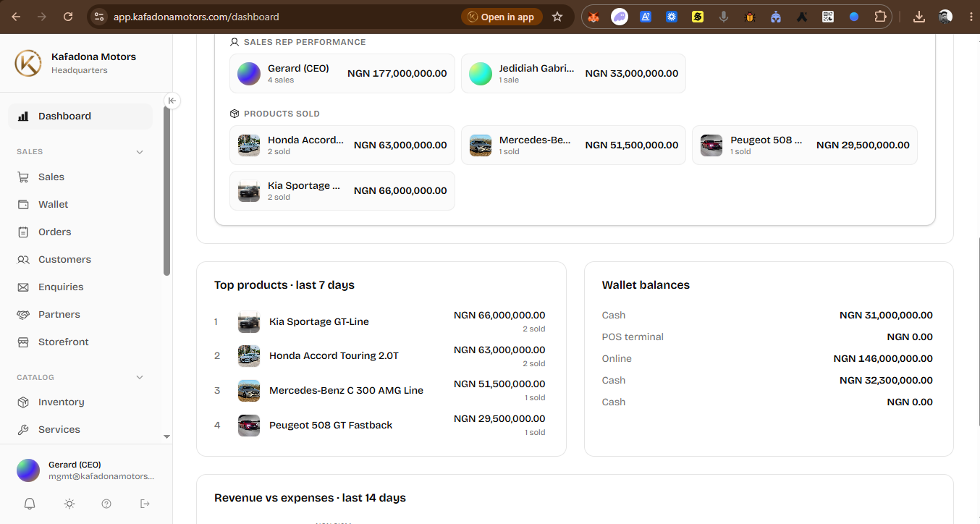The height and width of the screenshot is (524, 980).
Task: Click the Storefront shop icon
Action: 23,342
